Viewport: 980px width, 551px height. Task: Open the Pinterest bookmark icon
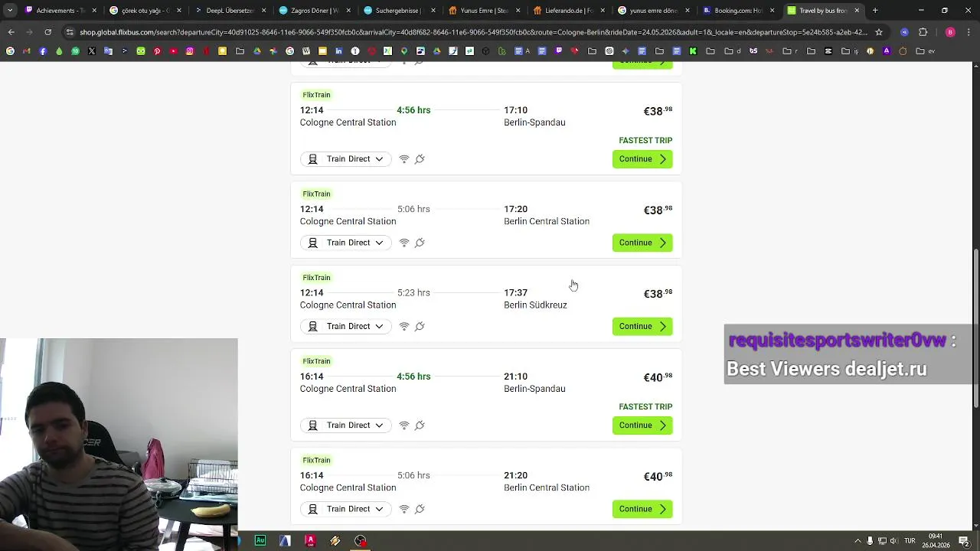pyautogui.click(x=157, y=51)
